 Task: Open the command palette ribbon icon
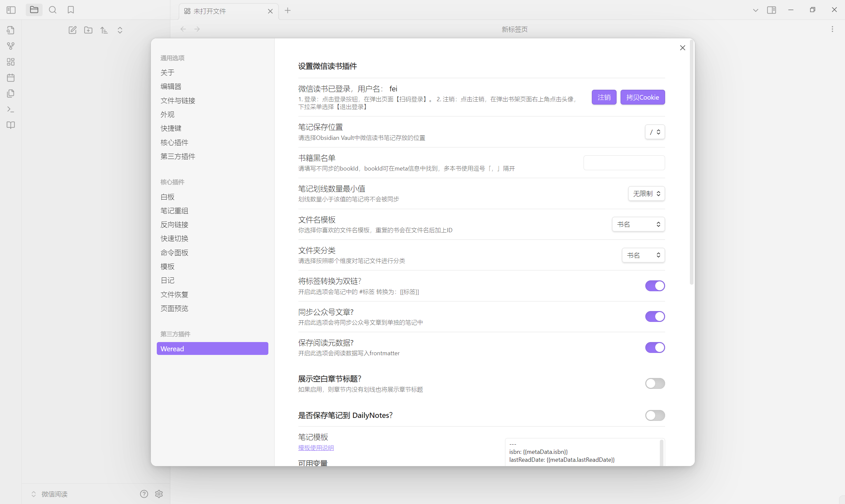click(11, 110)
